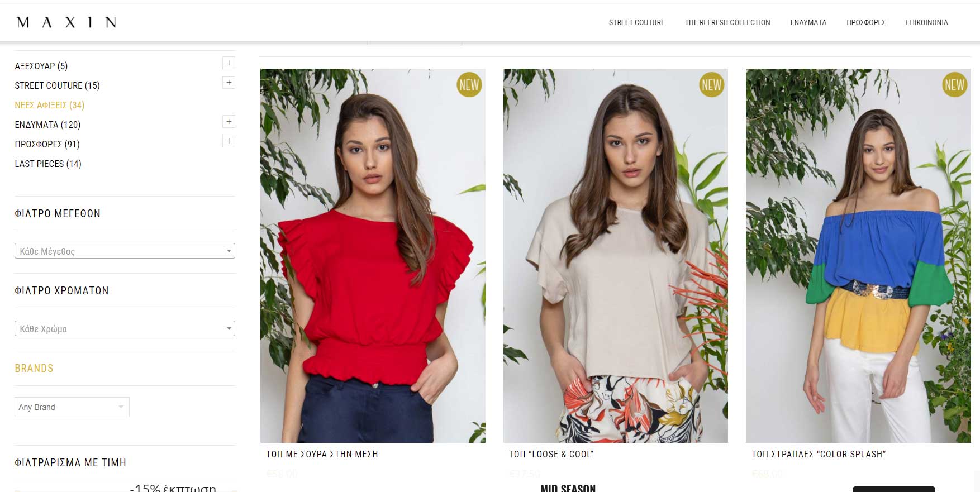This screenshot has height=492, width=980.
Task: Open the ΕΠΙΚΟΙΝΩΝΙΑ menu item
Action: coord(926,22)
